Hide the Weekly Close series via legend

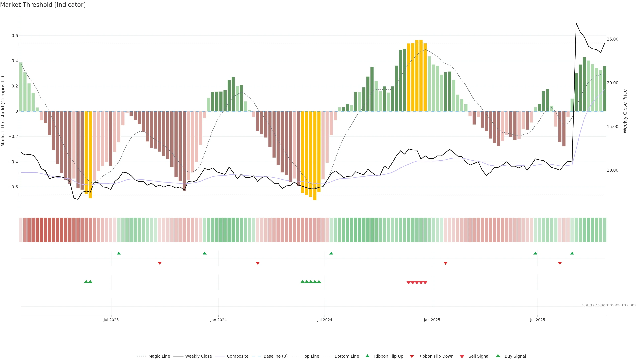[198, 356]
